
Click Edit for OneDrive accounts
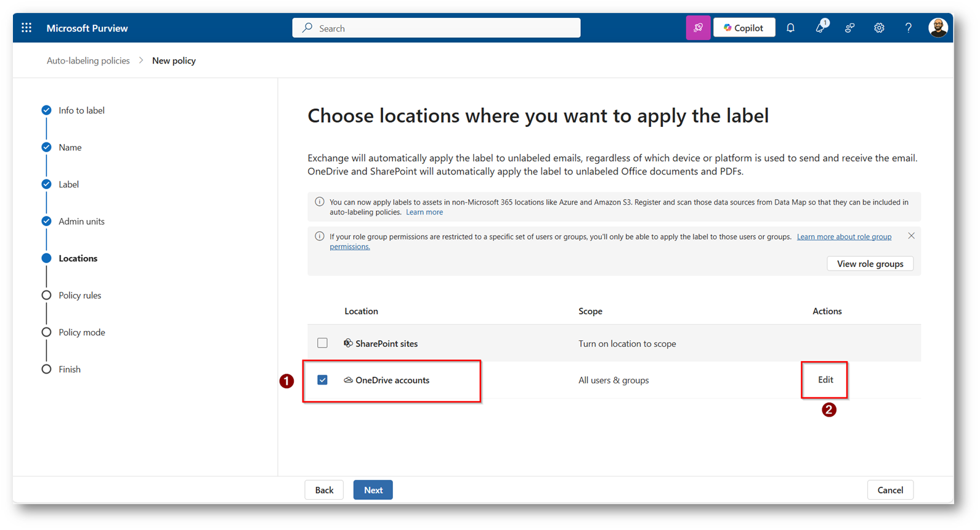[x=825, y=380]
